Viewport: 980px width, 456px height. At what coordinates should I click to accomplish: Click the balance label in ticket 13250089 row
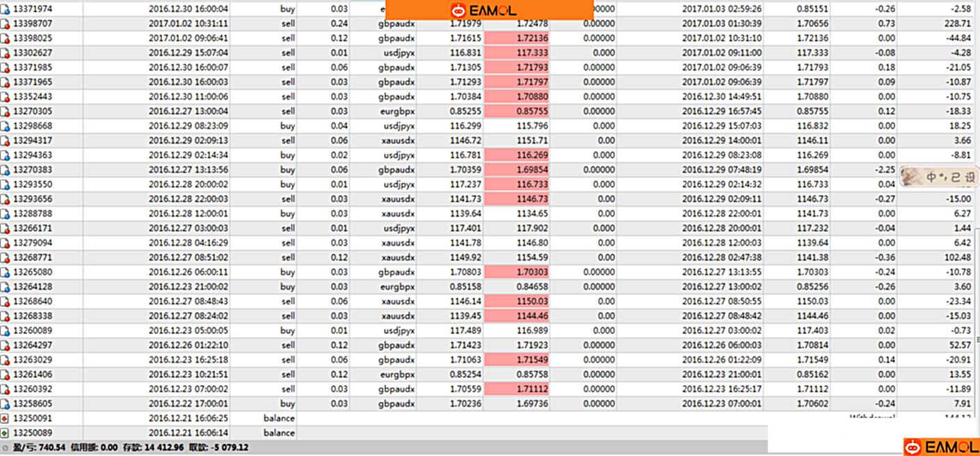point(279,433)
